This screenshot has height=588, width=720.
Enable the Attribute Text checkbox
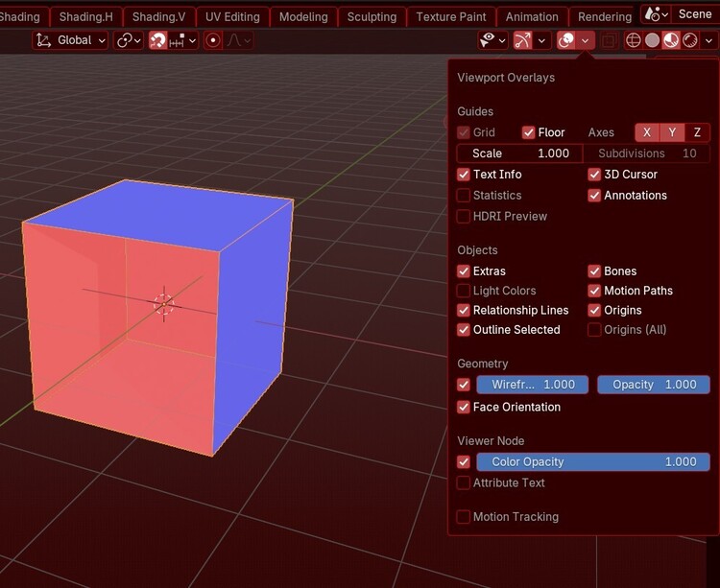(464, 482)
